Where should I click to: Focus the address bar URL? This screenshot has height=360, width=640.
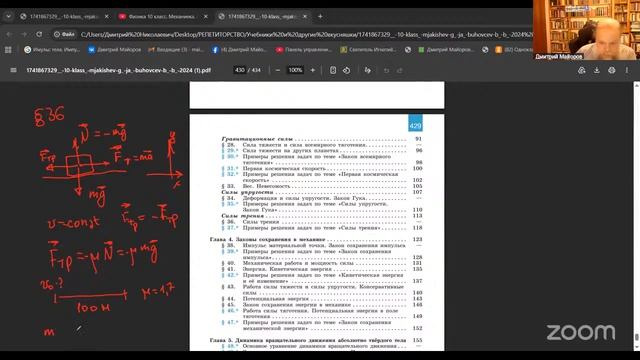click(306, 35)
